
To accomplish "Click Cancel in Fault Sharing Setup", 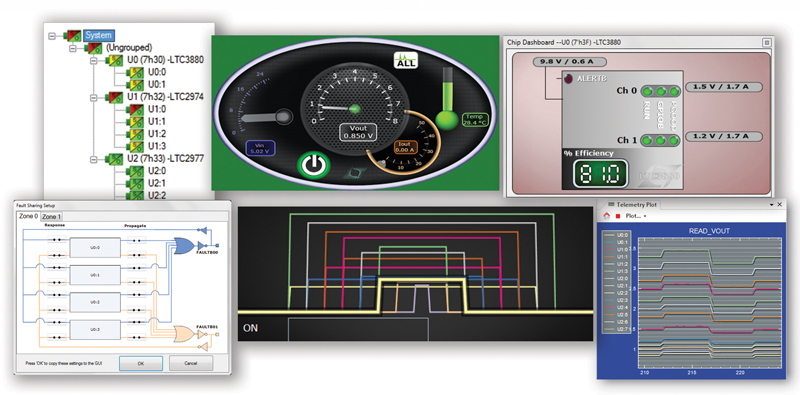I will click(191, 363).
